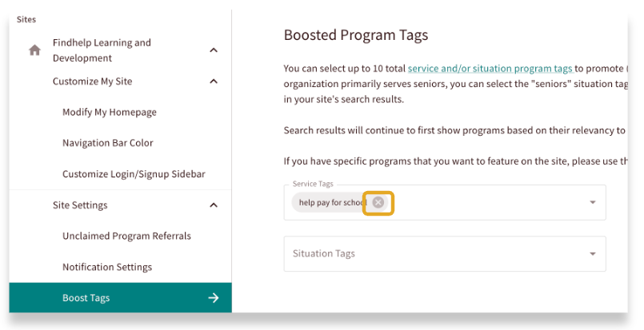This screenshot has width=644, height=330.
Task: Follow the service and/or situation program tags link
Action: click(490, 70)
